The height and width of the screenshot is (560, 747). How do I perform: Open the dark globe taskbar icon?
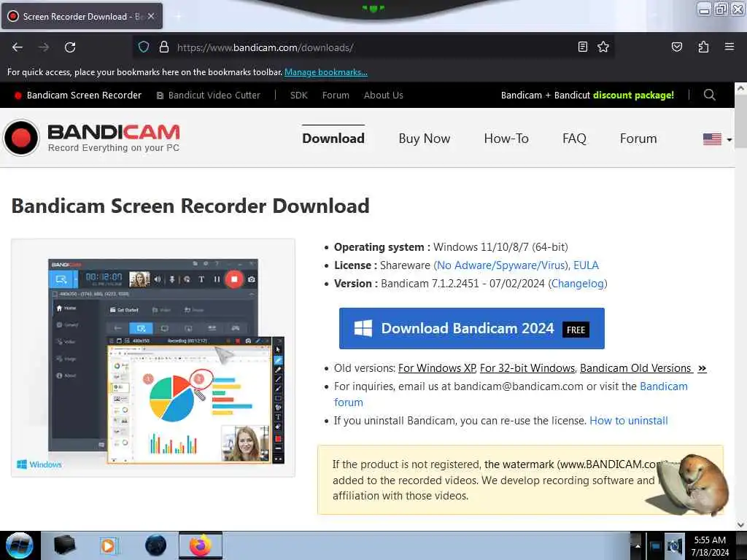[156, 545]
